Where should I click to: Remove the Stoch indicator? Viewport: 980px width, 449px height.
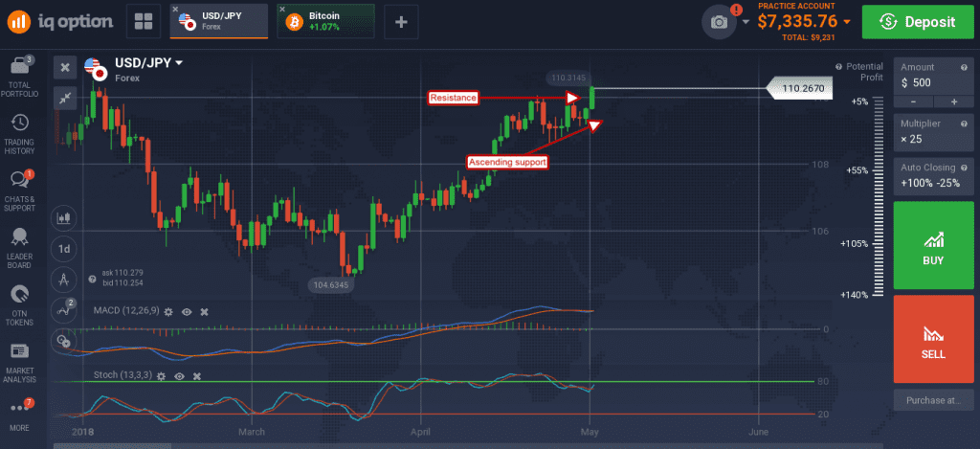[197, 376]
